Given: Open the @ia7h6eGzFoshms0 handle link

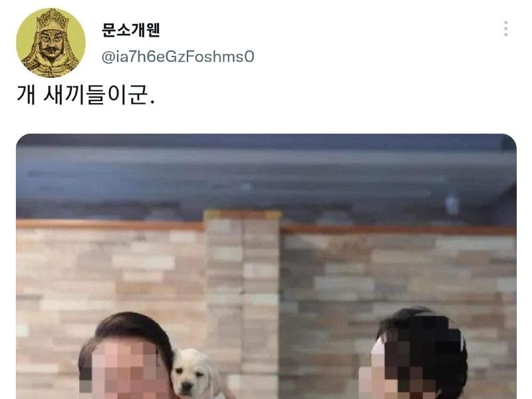Looking at the screenshot, I should point(178,57).
